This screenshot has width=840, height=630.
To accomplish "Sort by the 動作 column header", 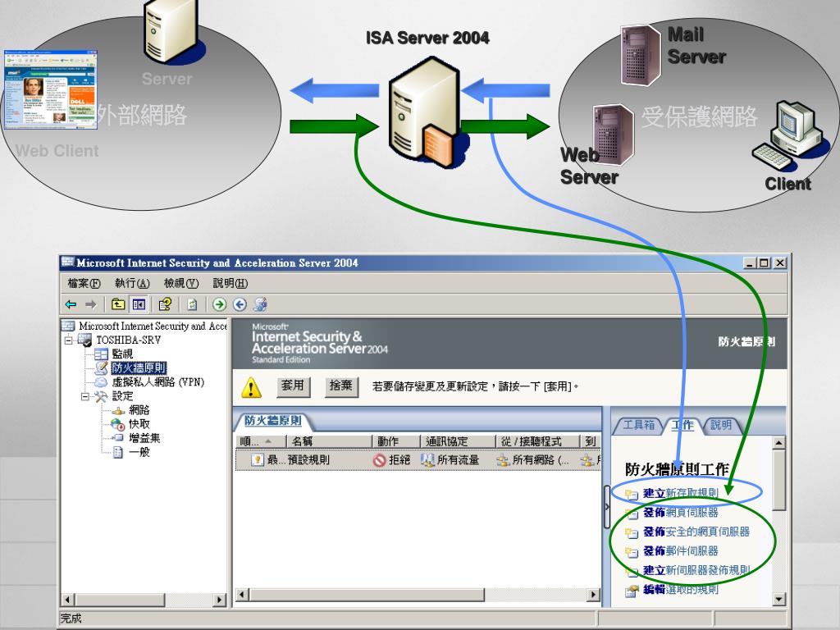I will coord(396,441).
